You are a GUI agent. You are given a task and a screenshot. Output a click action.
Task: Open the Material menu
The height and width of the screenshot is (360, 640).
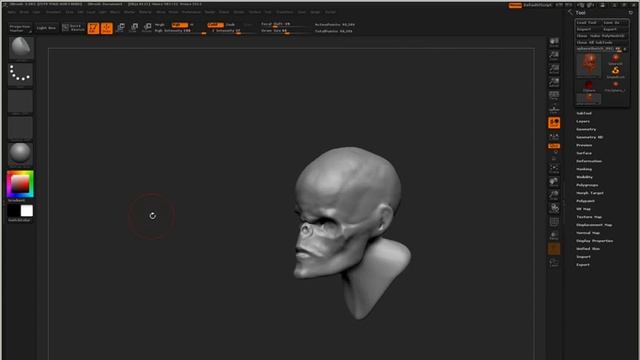tap(145, 12)
